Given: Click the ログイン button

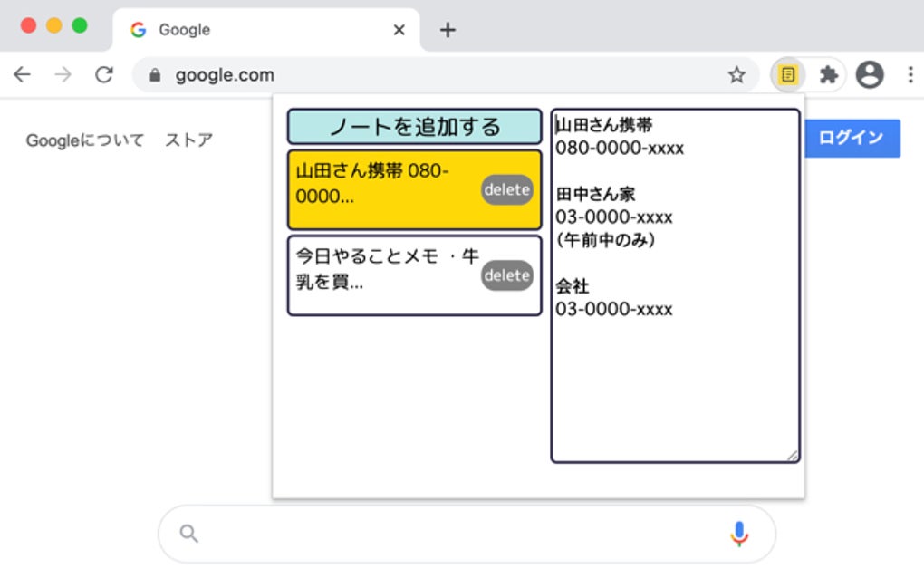Looking at the screenshot, I should tap(852, 138).
